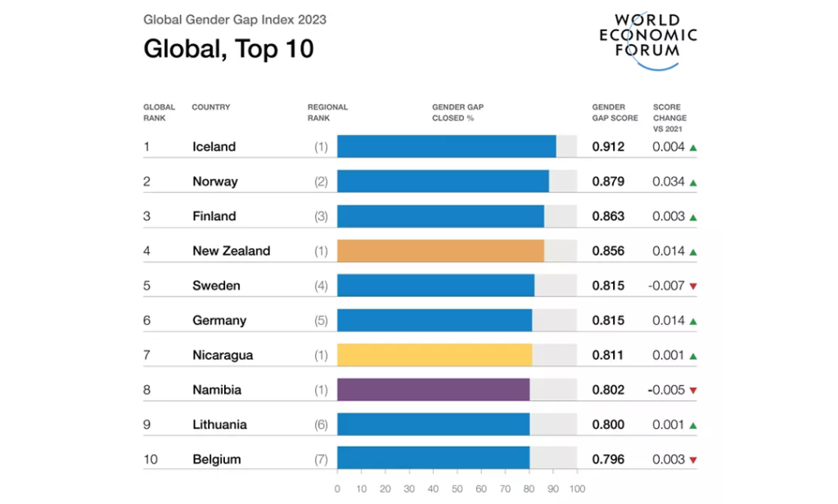
Task: Click the green arrow beside New Zealand's change
Action: [x=694, y=250]
